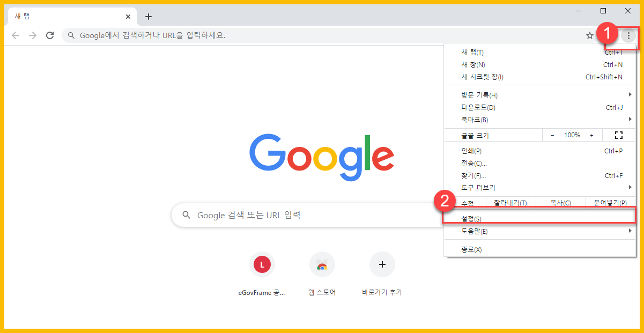Select the 새 탭 tab title

(x=22, y=17)
